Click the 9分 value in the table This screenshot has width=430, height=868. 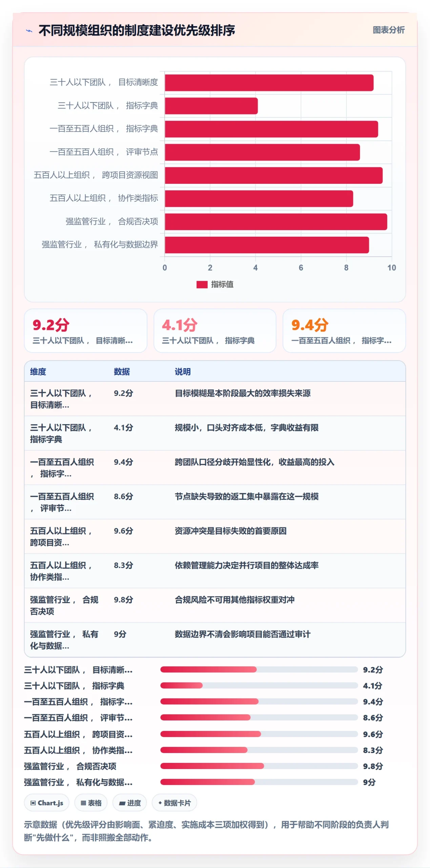(120, 634)
